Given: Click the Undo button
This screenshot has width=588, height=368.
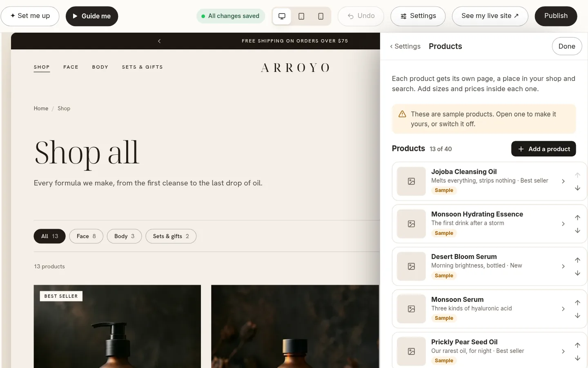Looking at the screenshot, I should 361,16.
